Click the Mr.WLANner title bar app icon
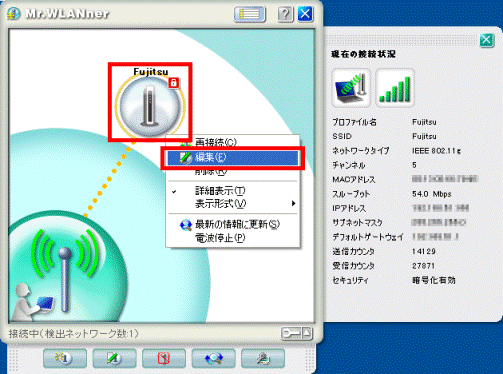The width and height of the screenshot is (503, 374). click(x=14, y=14)
